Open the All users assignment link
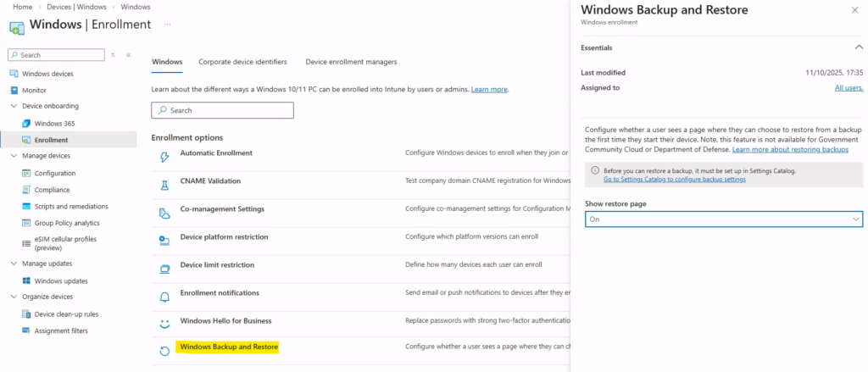 849,87
